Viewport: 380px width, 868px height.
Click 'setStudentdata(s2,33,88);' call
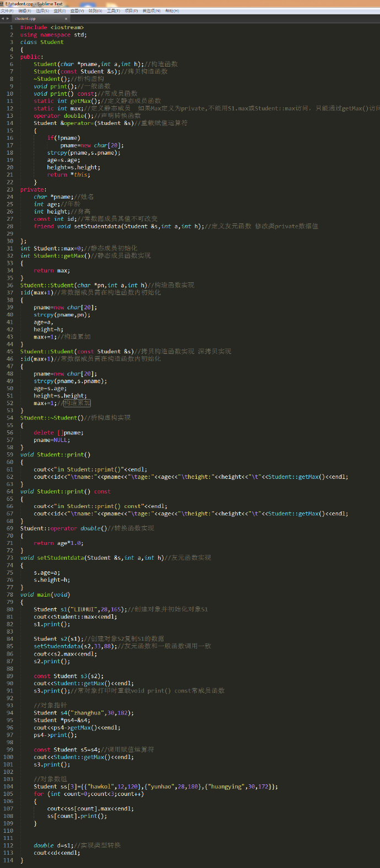pos(75,646)
